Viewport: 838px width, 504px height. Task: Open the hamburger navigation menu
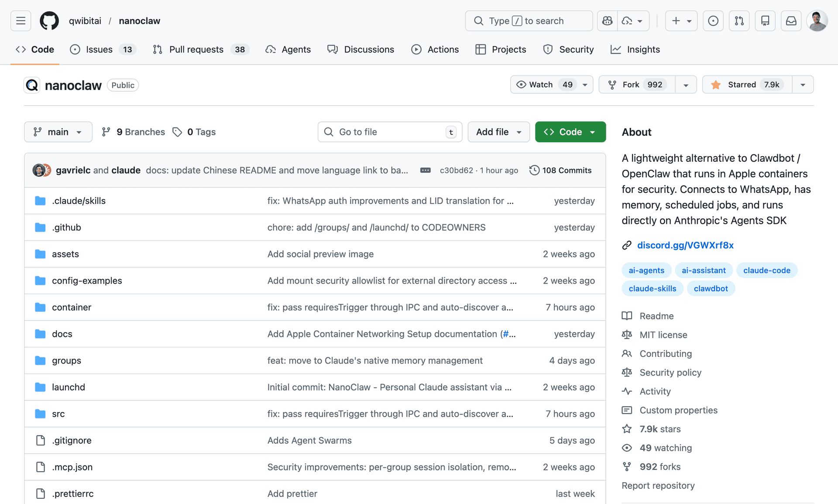click(x=21, y=21)
